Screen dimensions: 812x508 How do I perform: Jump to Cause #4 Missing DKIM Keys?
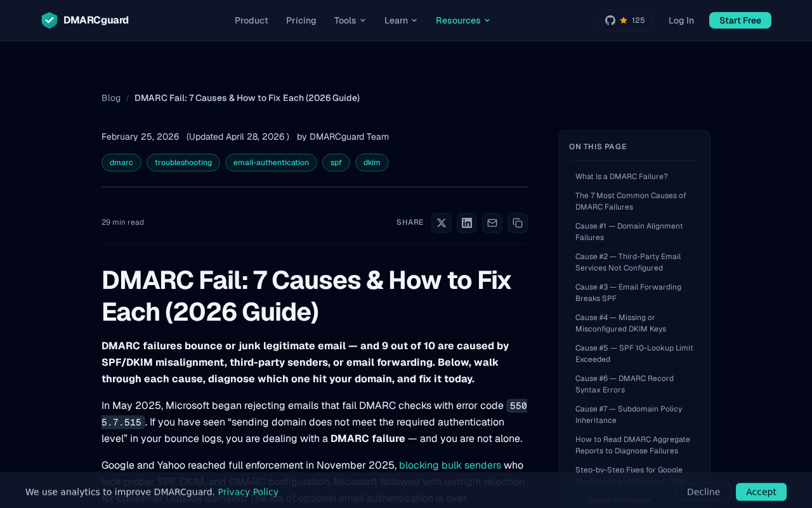(620, 323)
